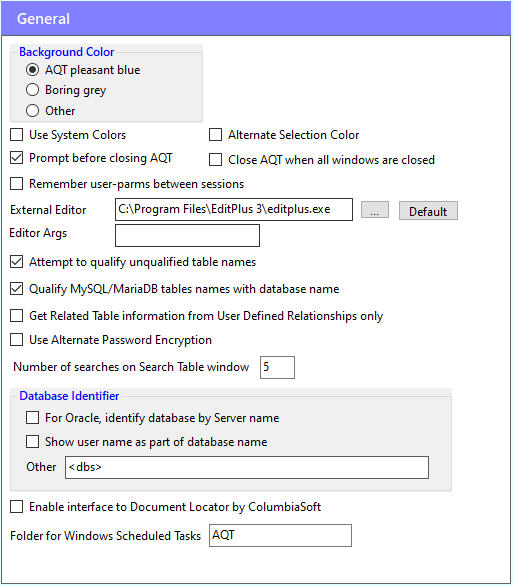Focus the Editor Args text box
Viewport: 513px width, 586px height.
point(187,235)
